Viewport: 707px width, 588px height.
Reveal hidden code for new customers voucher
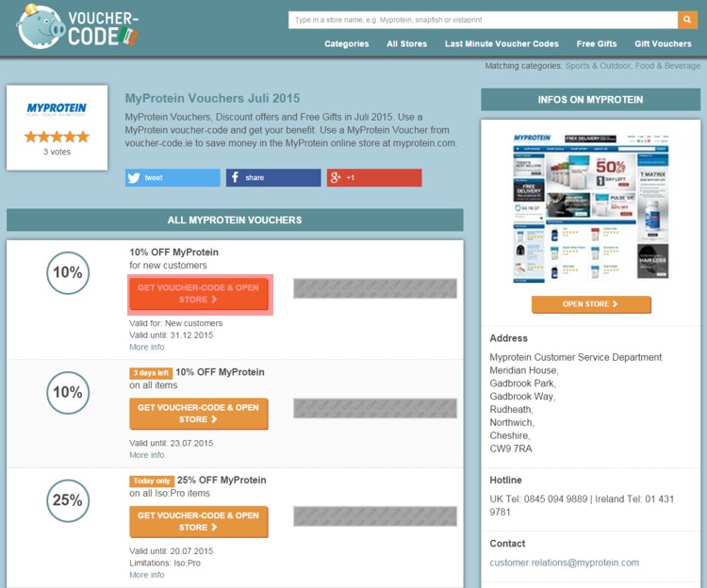coord(375,288)
